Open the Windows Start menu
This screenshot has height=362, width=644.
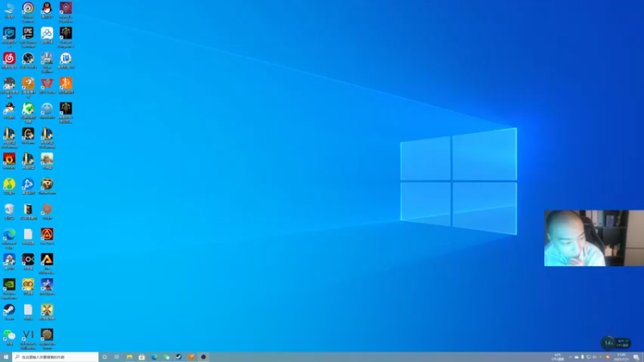point(6,357)
